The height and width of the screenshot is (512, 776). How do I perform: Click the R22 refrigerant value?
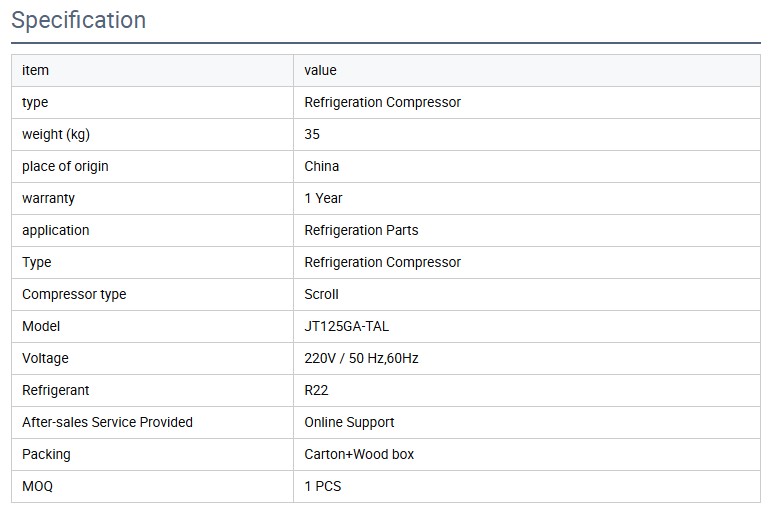click(x=316, y=390)
